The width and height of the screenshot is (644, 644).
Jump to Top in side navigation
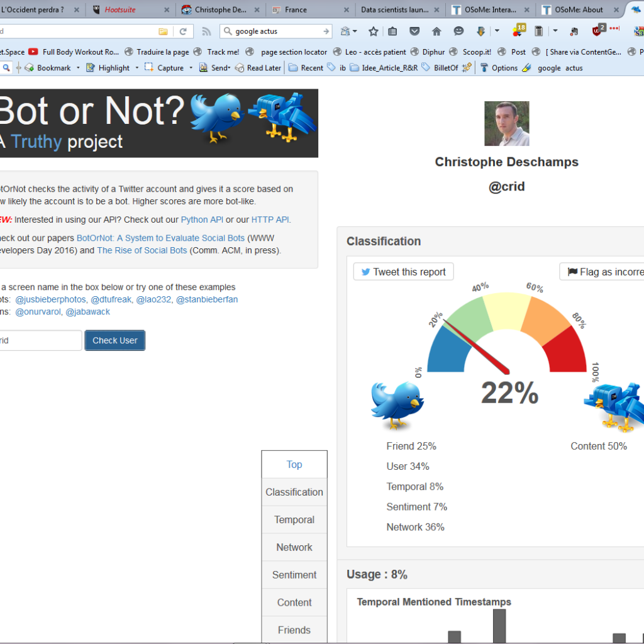tap(294, 465)
